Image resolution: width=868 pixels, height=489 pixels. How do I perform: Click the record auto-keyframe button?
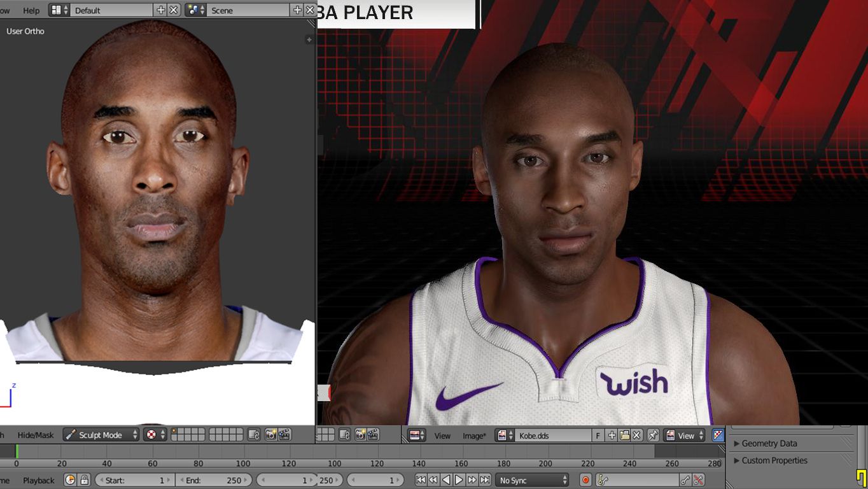[585, 480]
